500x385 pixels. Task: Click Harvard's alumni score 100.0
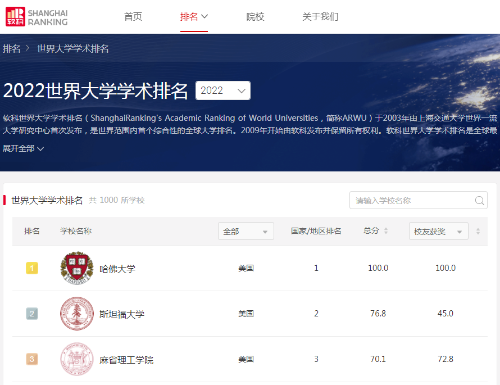click(x=445, y=268)
